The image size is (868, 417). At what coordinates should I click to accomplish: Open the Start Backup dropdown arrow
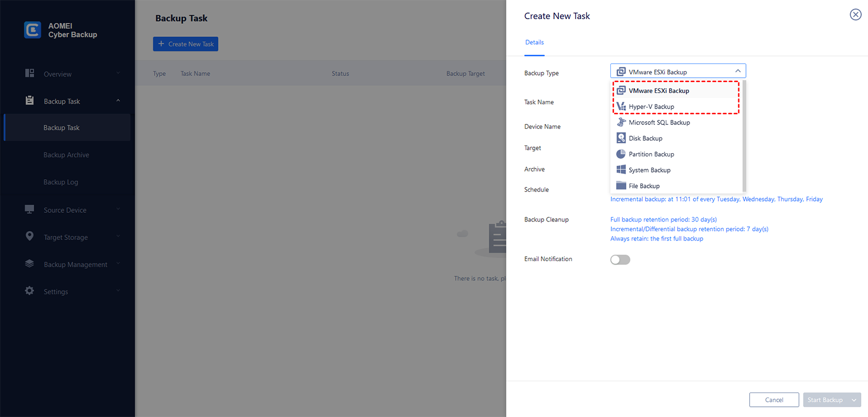pos(854,400)
